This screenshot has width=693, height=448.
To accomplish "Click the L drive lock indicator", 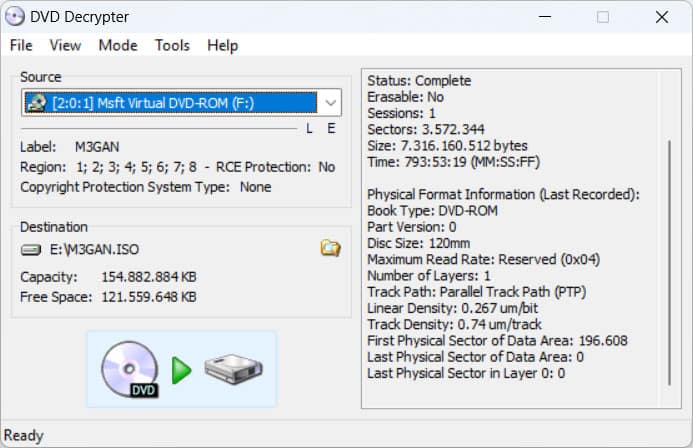I will coord(309,129).
